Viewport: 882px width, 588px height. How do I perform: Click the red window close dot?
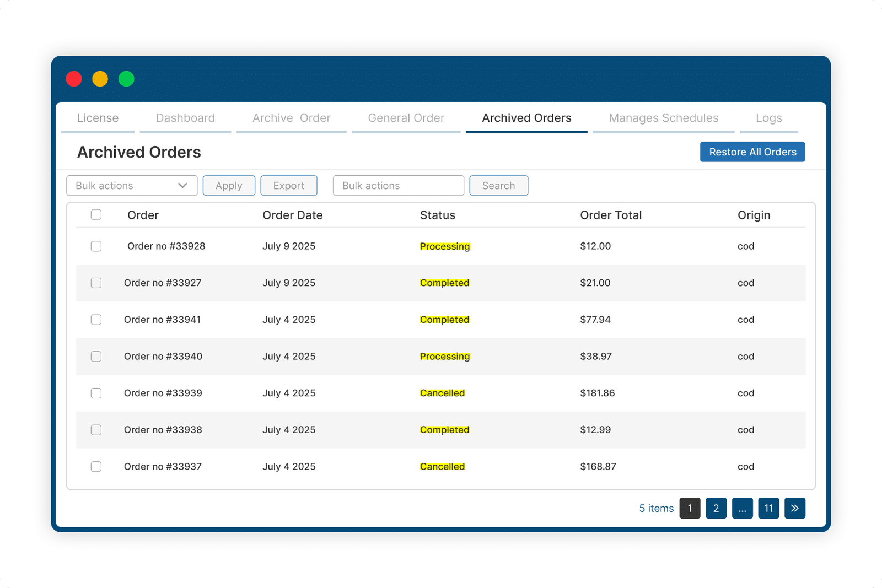coord(74,79)
